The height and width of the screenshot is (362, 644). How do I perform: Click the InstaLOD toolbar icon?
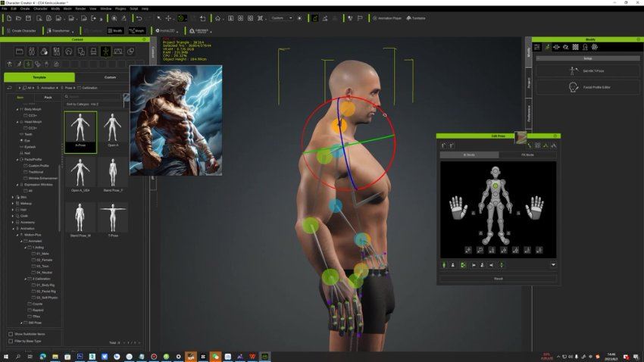pyautogui.click(x=164, y=31)
